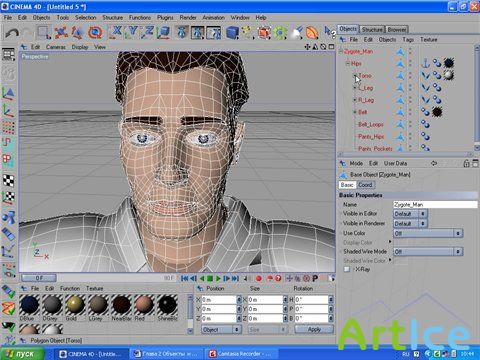Open the Visible in Renderer dropdown
This screenshot has height=360, width=480.
point(410,223)
